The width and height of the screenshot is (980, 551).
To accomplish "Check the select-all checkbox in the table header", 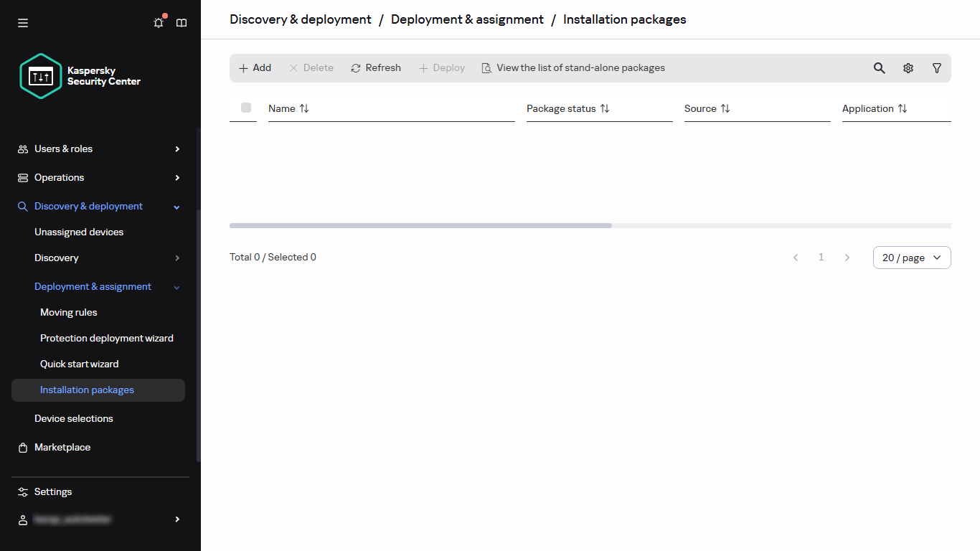I will coord(246,108).
